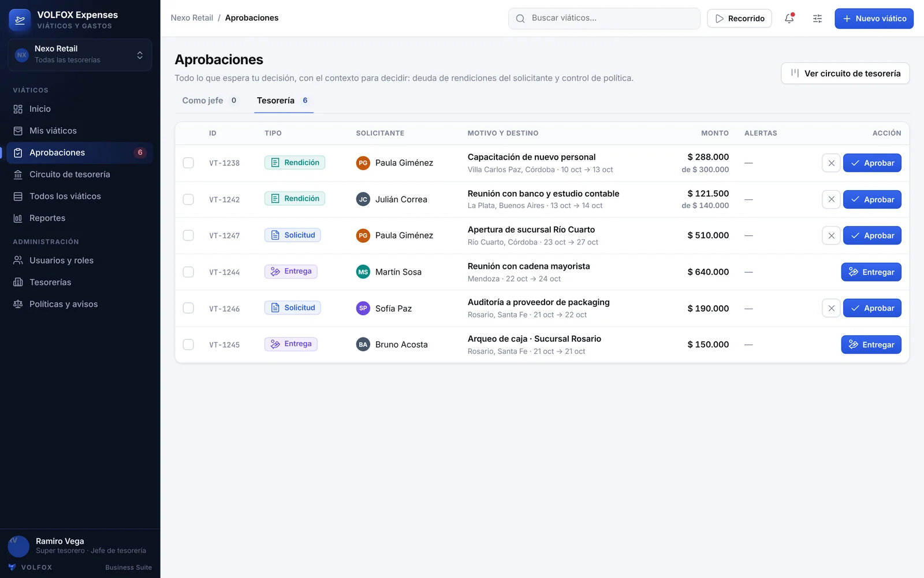
Task: Open Ramiro Vega user profile menu
Action: [x=80, y=546]
